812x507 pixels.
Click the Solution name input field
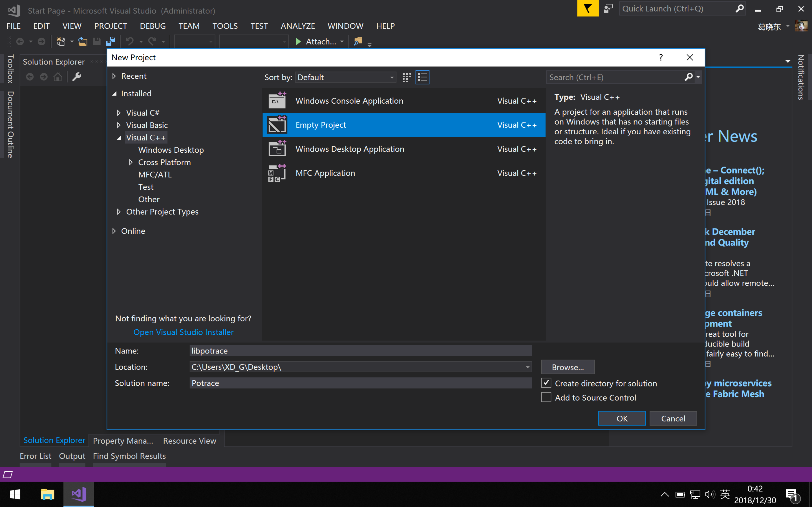click(x=360, y=383)
